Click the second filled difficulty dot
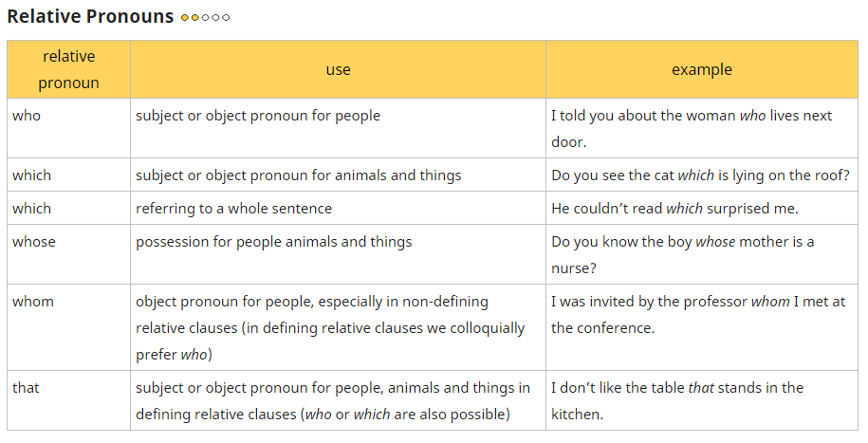This screenshot has width=868, height=443. (194, 18)
